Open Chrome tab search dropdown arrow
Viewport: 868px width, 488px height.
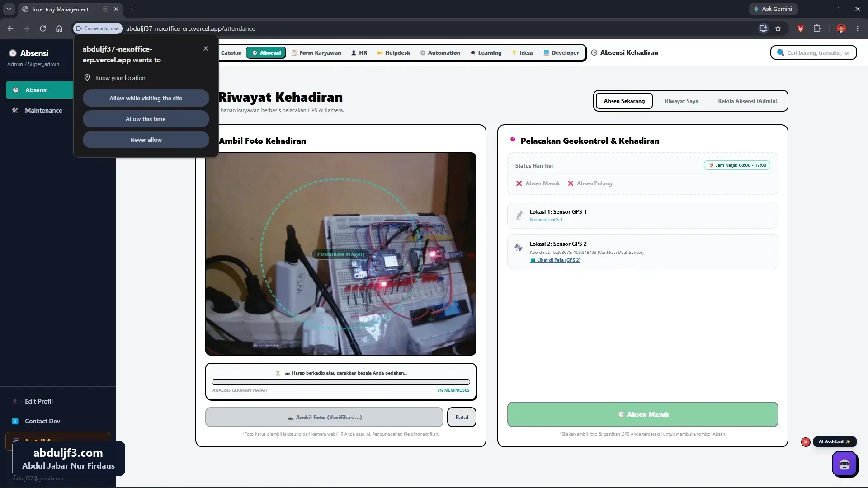[x=9, y=9]
